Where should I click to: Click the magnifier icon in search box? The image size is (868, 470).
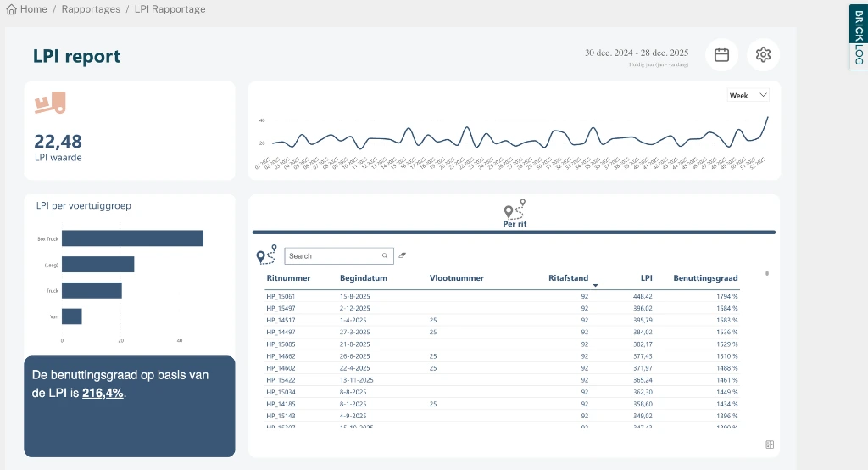pyautogui.click(x=385, y=255)
